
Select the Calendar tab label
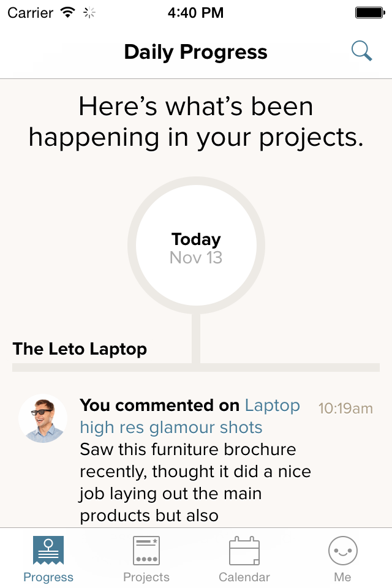[244, 577]
